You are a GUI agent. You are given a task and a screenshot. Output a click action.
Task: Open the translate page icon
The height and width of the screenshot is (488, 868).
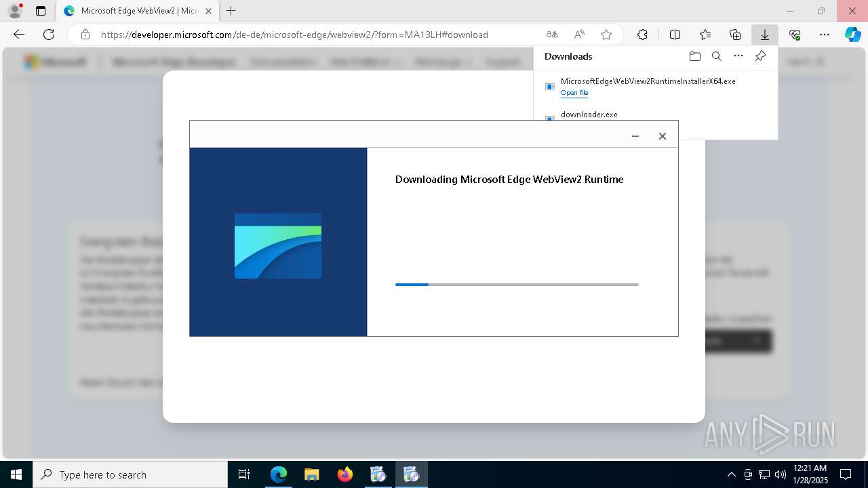(552, 35)
